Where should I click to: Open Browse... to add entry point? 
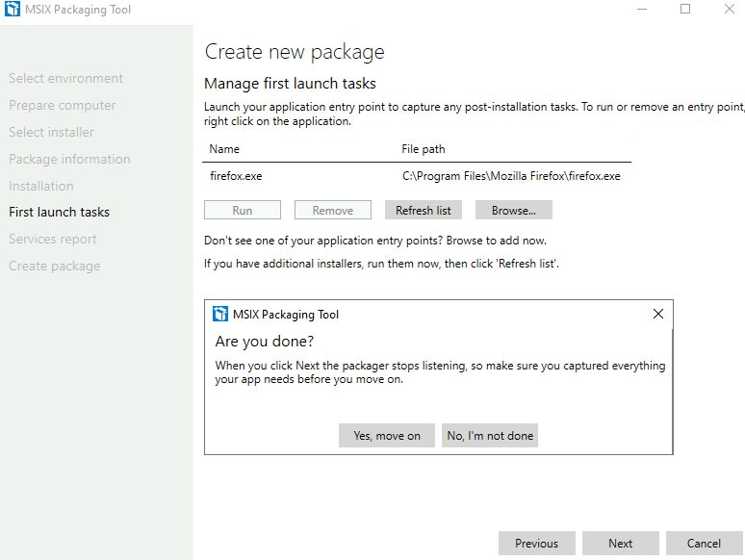[514, 210]
